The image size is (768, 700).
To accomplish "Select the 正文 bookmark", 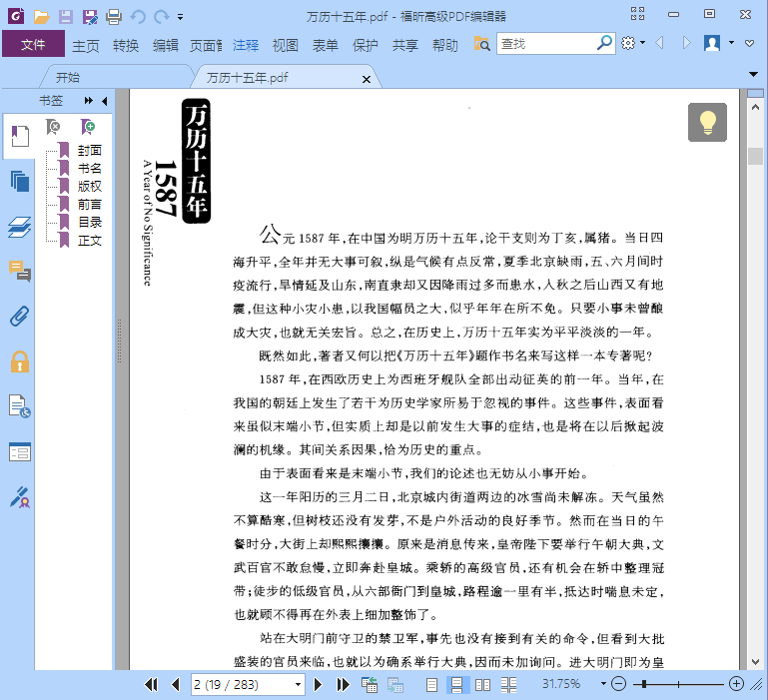I will pyautogui.click(x=90, y=240).
